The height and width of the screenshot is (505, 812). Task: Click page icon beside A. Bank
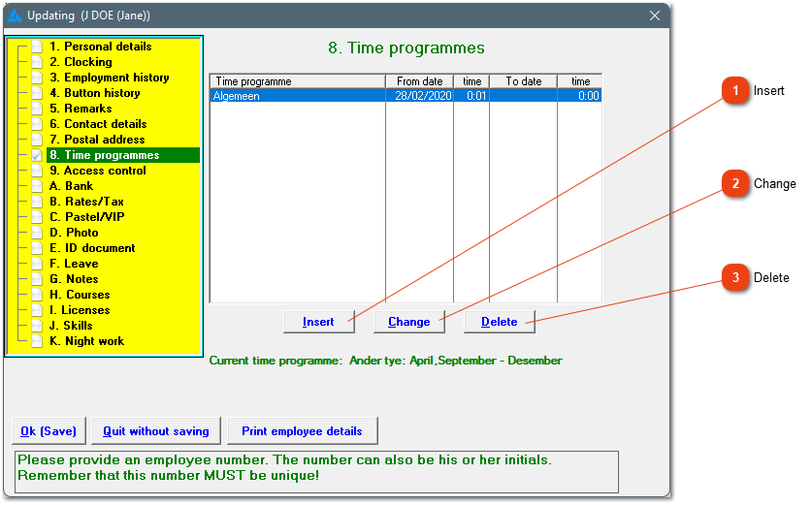tap(37, 186)
